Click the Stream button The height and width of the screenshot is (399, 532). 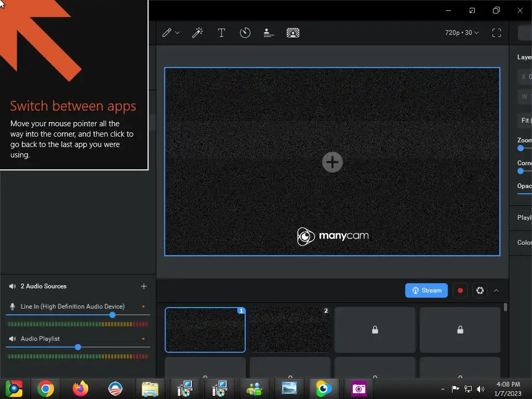tap(426, 290)
